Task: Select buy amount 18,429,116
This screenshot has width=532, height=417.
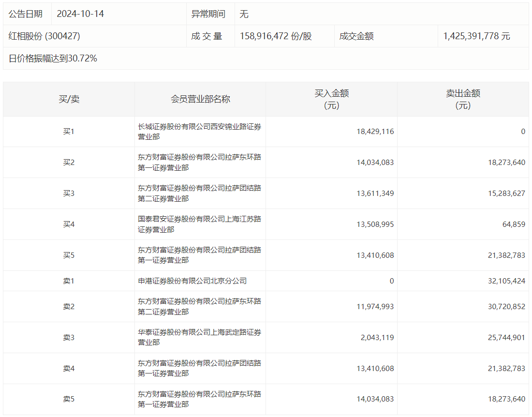Action: (375, 132)
